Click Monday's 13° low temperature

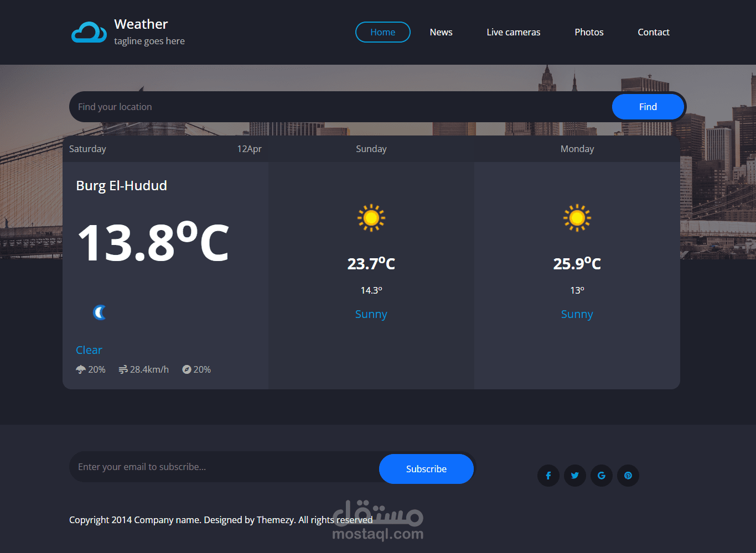pos(577,290)
